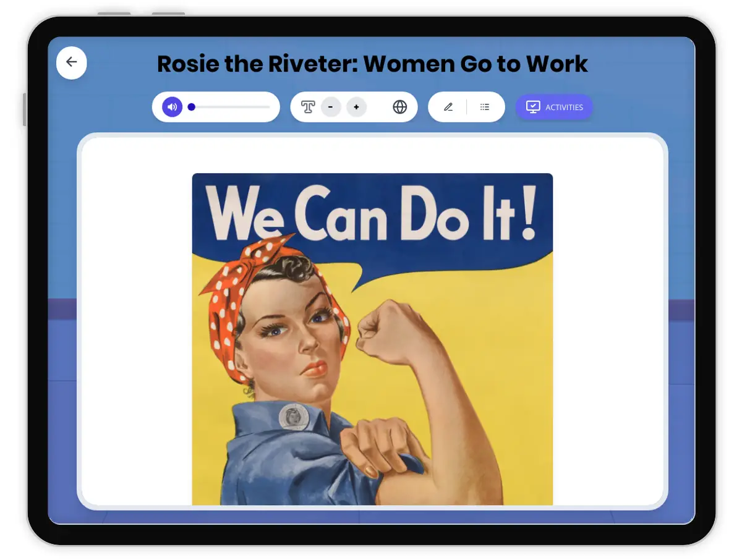
Task: Open the list outline icon
Action: click(x=485, y=107)
